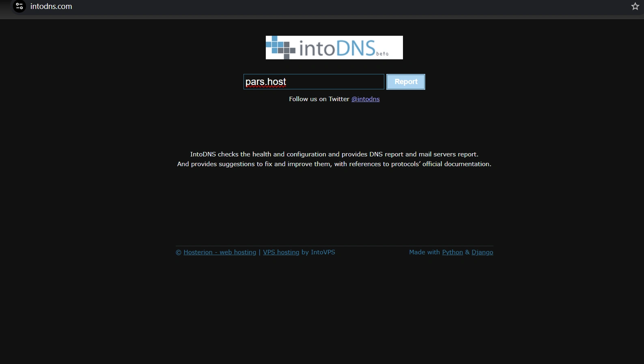Visit the Python link in the footer
This screenshot has height=364, width=644.
452,252
